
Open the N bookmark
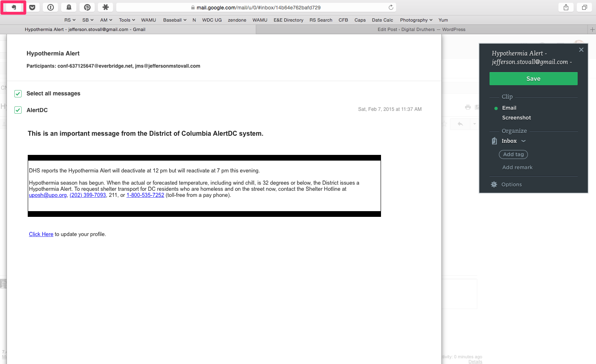194,20
